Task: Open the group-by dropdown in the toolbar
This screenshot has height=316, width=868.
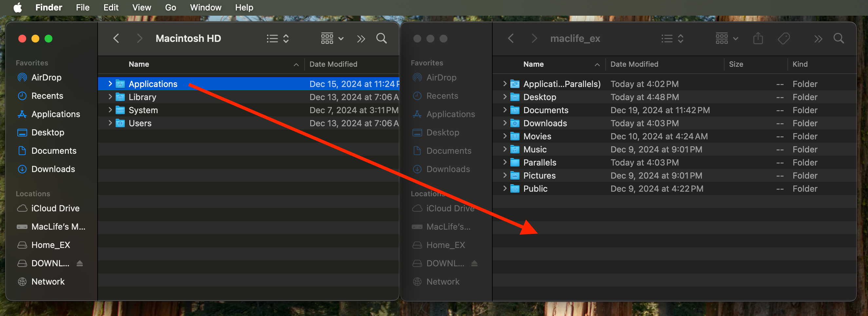Action: 331,38
